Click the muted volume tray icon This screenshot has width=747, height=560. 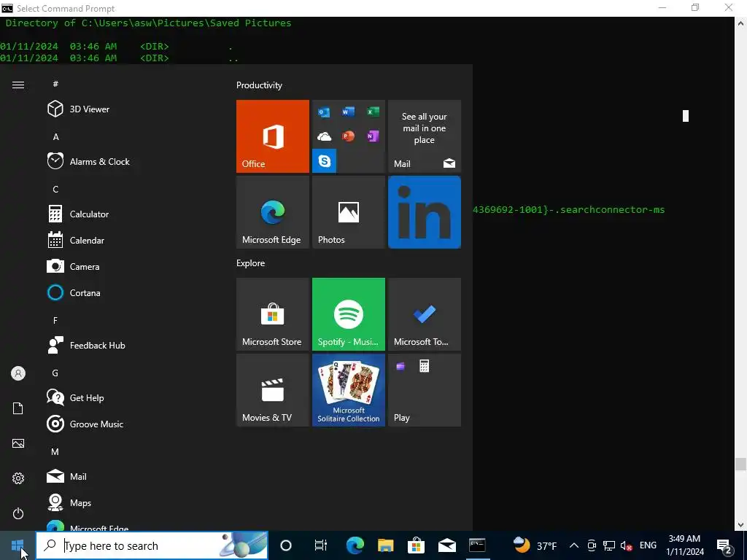click(627, 545)
